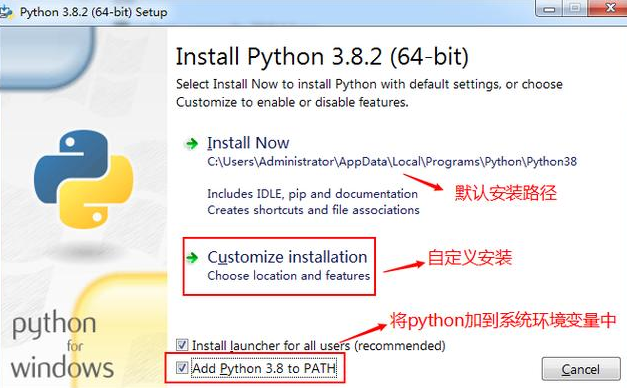
Task: Click 'Choose location and features' subtitle
Action: (289, 276)
